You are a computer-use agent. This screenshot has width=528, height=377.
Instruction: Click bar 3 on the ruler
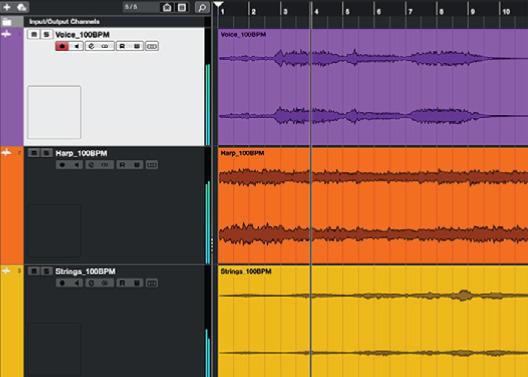285,12
